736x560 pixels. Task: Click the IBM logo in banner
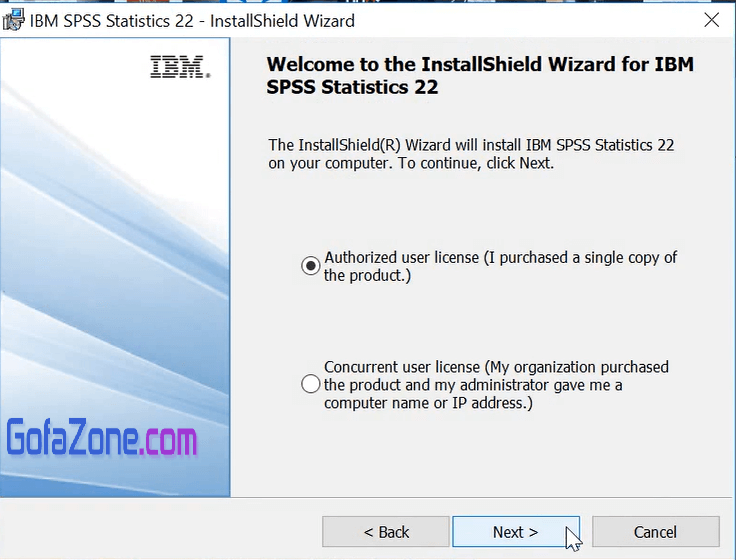[178, 67]
